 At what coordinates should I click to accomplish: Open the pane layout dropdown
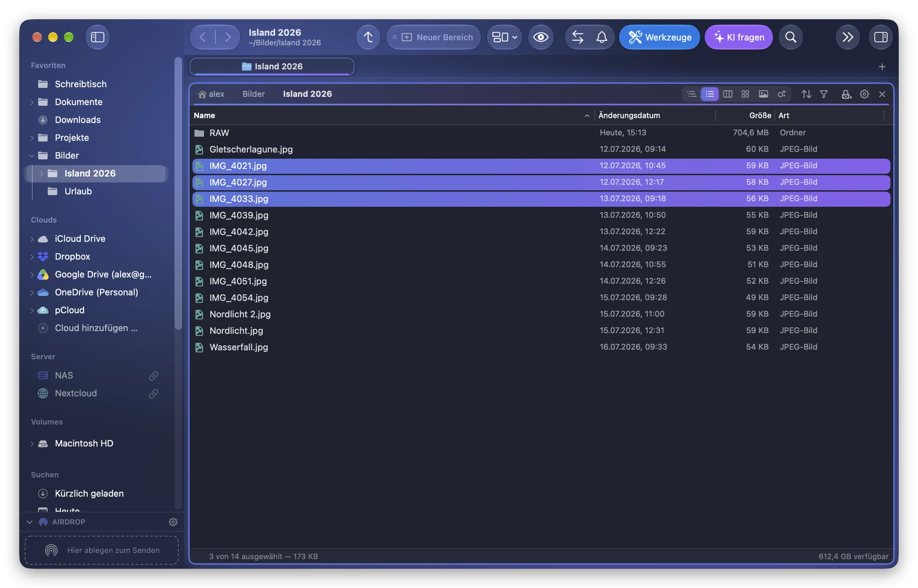point(504,37)
